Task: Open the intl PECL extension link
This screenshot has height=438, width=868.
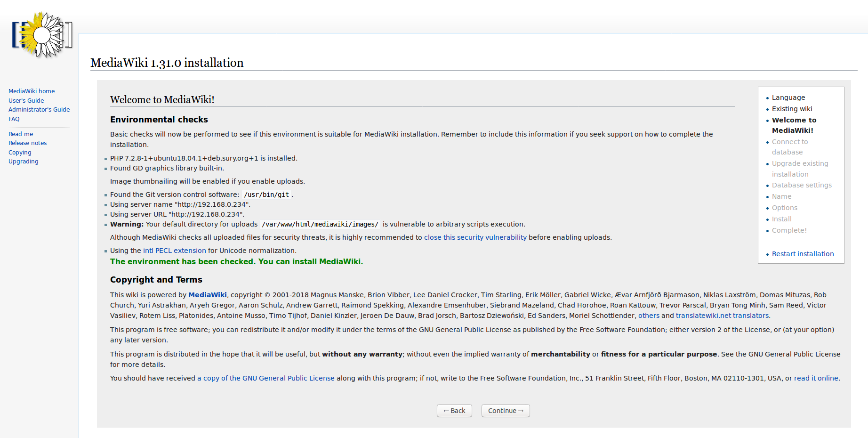Action: point(174,251)
